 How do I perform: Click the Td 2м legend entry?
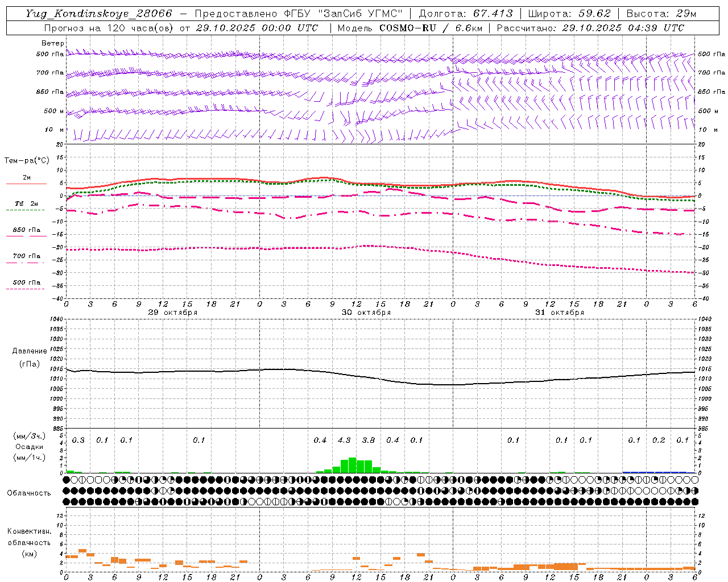[x=26, y=203]
